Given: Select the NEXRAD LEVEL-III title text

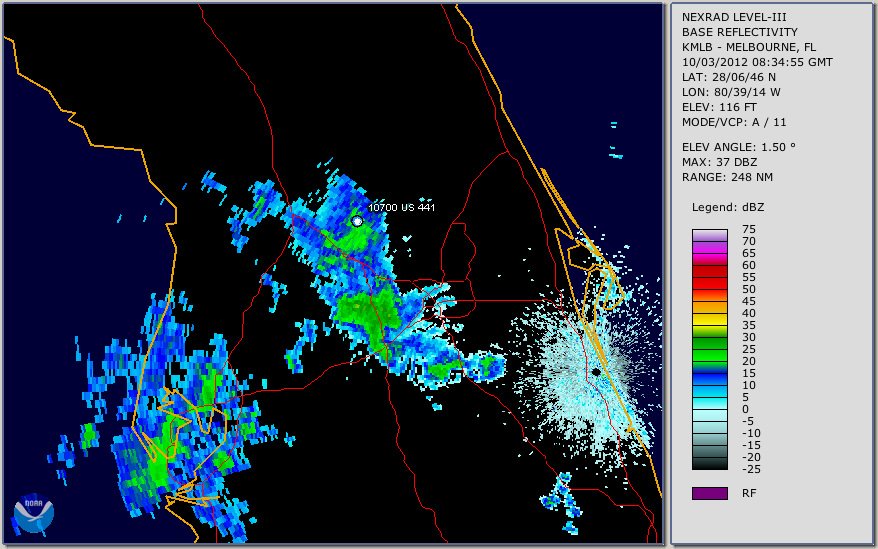Looking at the screenshot, I should 734,17.
